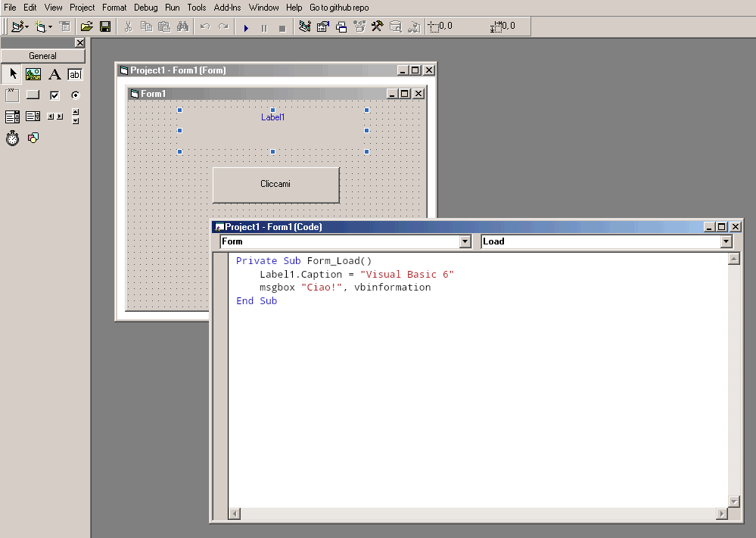Close the toolbox panel
Screen dimensions: 756x538
click(80, 43)
